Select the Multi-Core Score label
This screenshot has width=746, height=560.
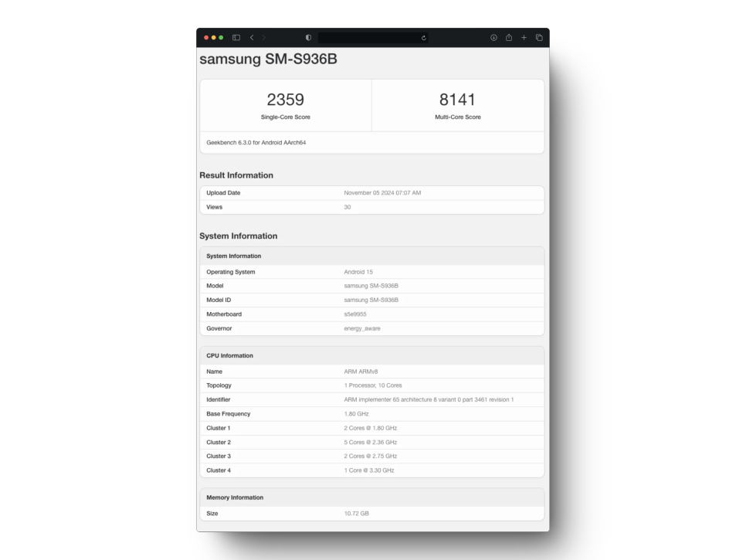point(458,117)
